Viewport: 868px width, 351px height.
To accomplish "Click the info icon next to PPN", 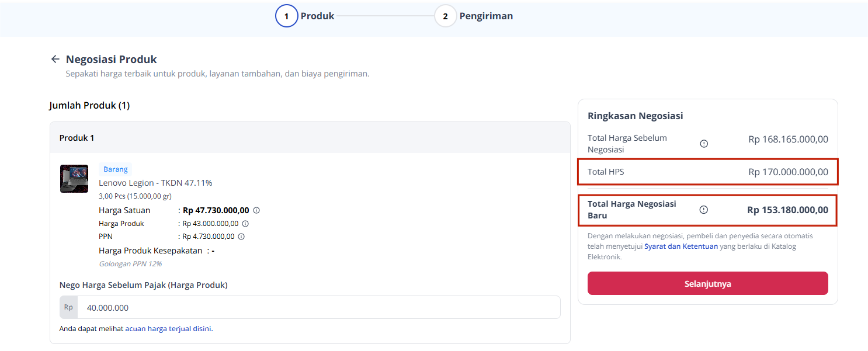I will click(x=241, y=237).
